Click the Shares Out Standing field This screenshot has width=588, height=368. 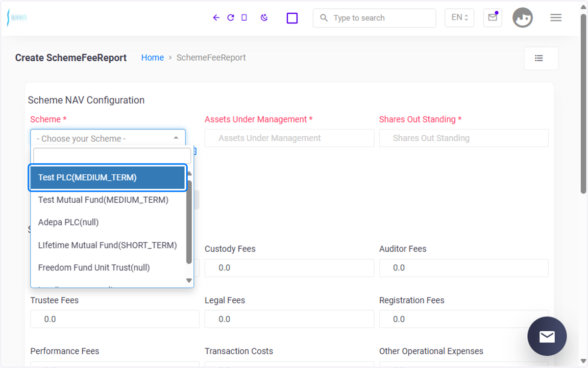[x=464, y=138]
